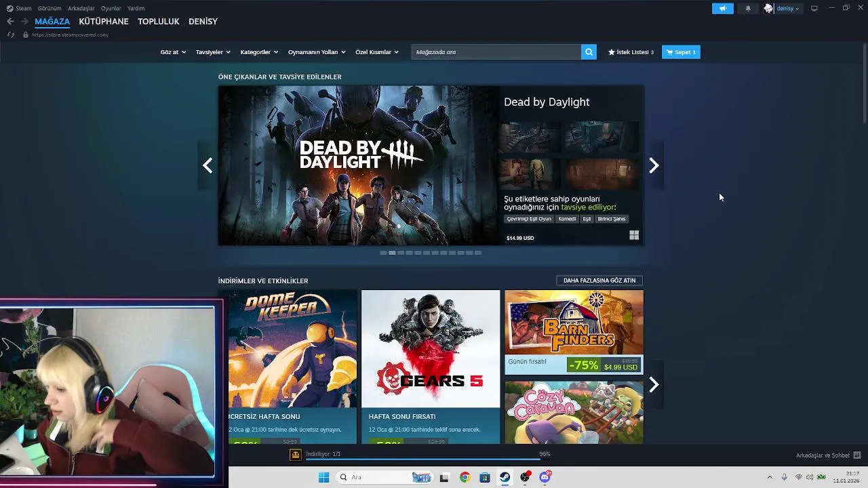Expand the Oynamanın Yolları dropdown

(x=317, y=52)
